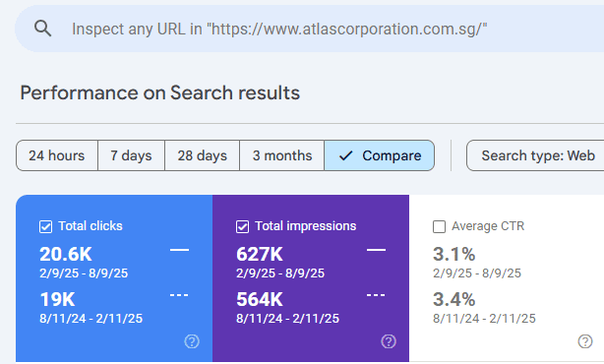Click the 564K previous impressions value
The height and width of the screenshot is (364, 604).
(x=260, y=299)
